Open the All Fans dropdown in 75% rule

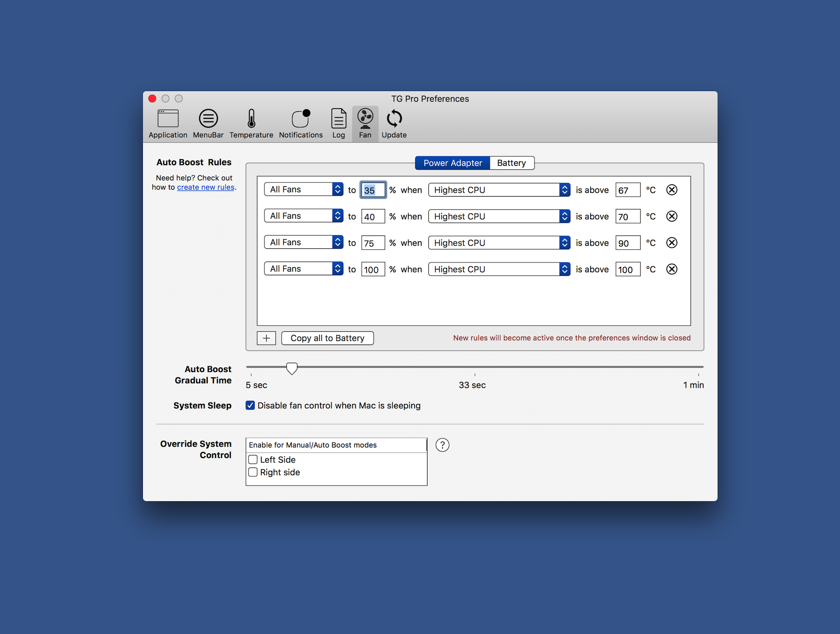point(304,243)
